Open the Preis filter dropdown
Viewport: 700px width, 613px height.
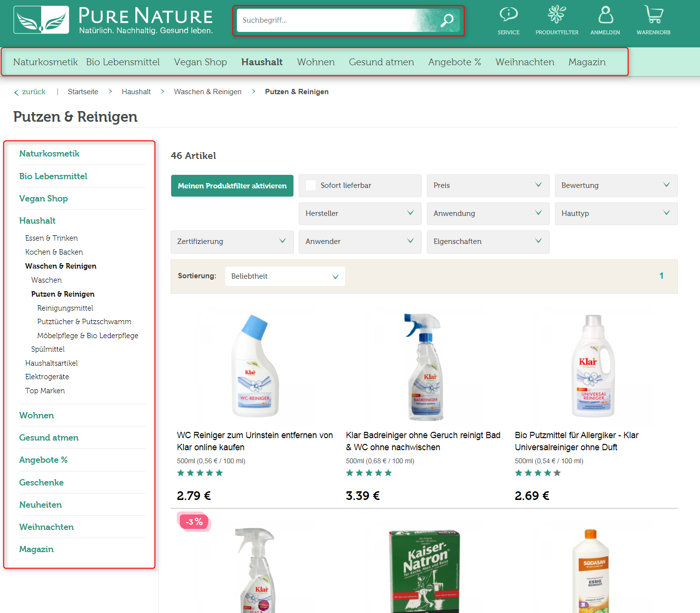tap(487, 185)
